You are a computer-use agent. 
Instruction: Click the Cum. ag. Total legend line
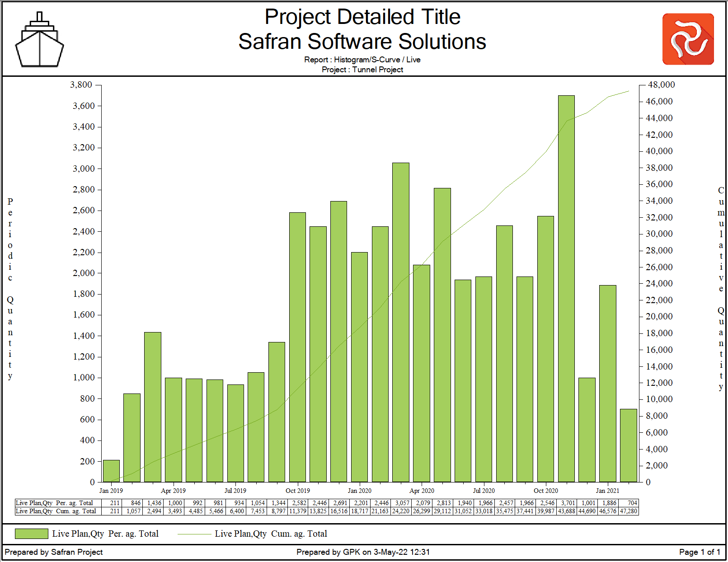[x=194, y=534]
